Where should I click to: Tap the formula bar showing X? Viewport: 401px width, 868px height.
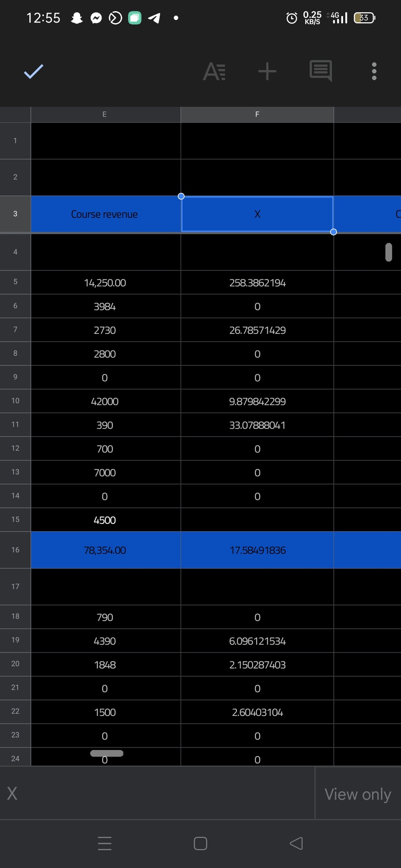(x=157, y=794)
